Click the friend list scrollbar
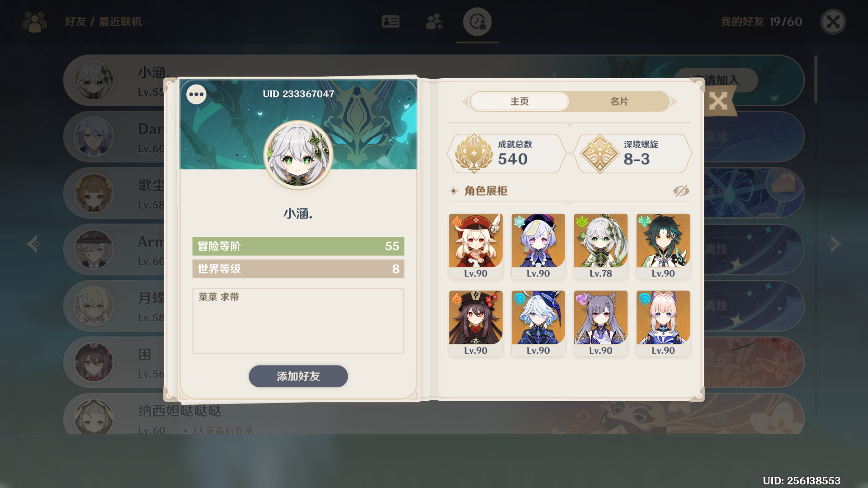868x488 pixels. click(816, 79)
